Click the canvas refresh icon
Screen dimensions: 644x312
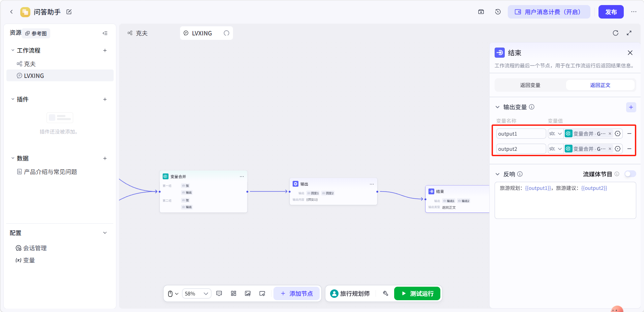(615, 33)
